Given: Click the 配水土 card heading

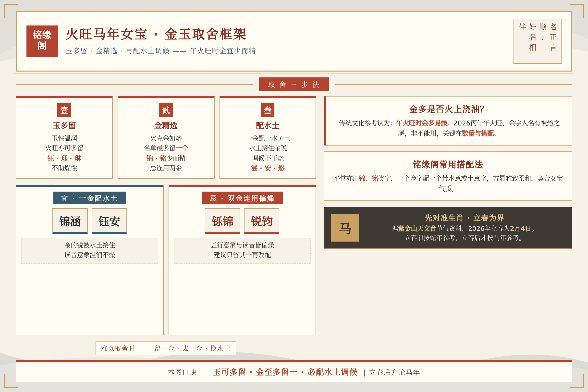Looking at the screenshot, I should click(x=268, y=125).
